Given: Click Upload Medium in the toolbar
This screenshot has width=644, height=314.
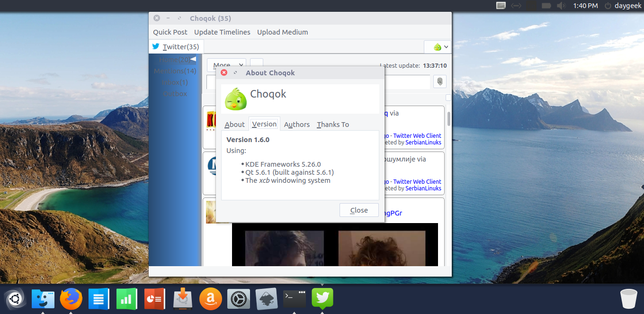Looking at the screenshot, I should tap(282, 32).
